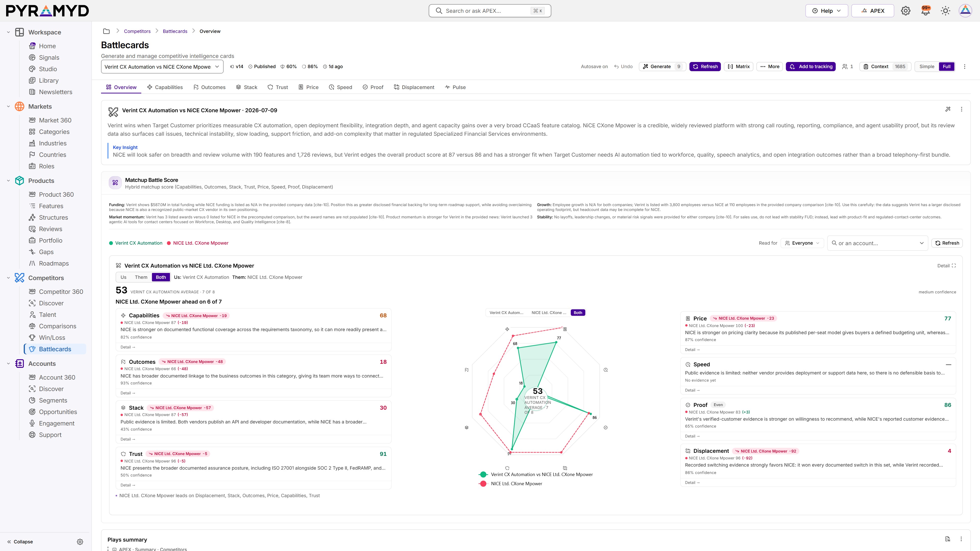Open the Everyone audience dropdown
The width and height of the screenshot is (980, 551).
pos(802,243)
